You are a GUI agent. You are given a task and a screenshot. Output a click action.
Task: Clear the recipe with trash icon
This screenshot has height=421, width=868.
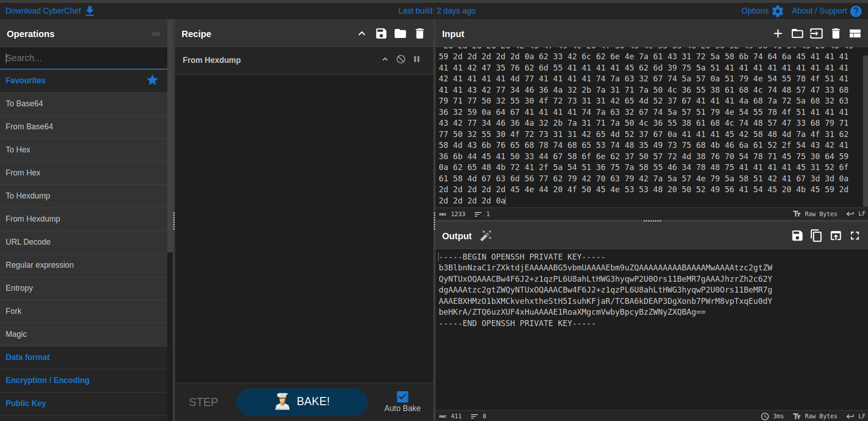click(420, 33)
